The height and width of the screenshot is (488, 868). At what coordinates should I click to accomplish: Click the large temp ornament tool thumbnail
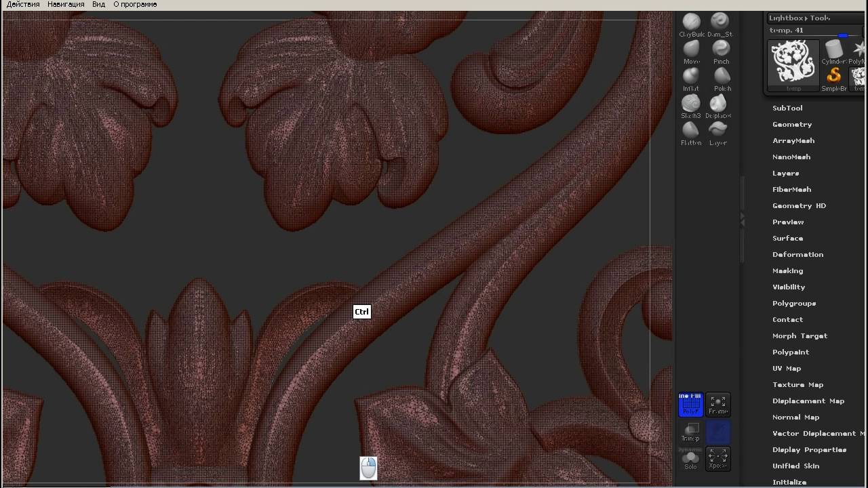[793, 66]
